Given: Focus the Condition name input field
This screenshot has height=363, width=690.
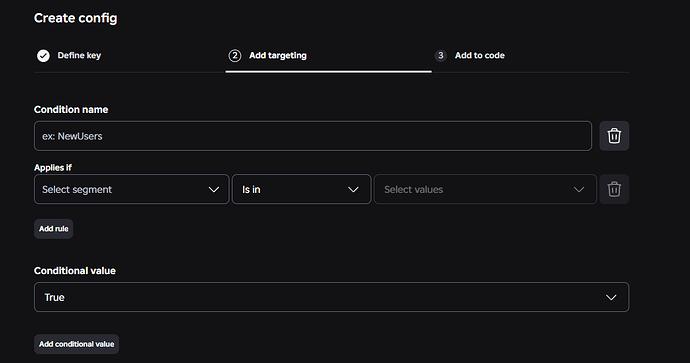Looking at the screenshot, I should click(x=313, y=136).
